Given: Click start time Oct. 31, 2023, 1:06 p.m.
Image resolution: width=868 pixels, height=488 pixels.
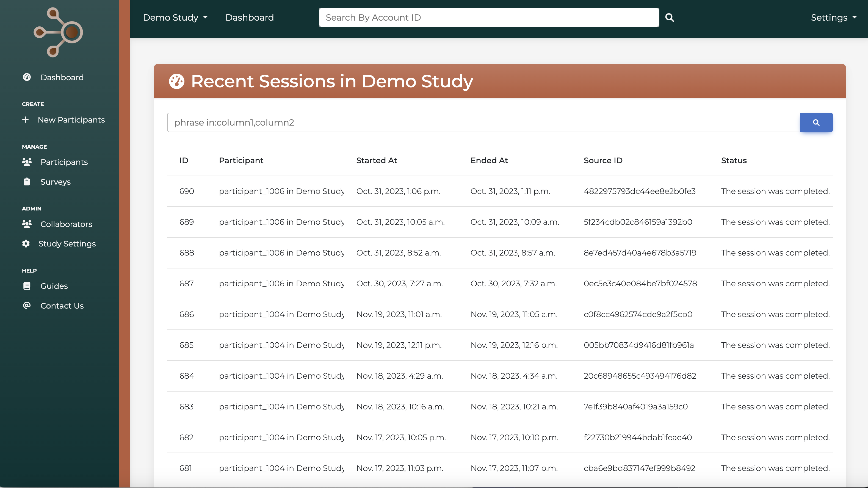Looking at the screenshot, I should (x=398, y=191).
